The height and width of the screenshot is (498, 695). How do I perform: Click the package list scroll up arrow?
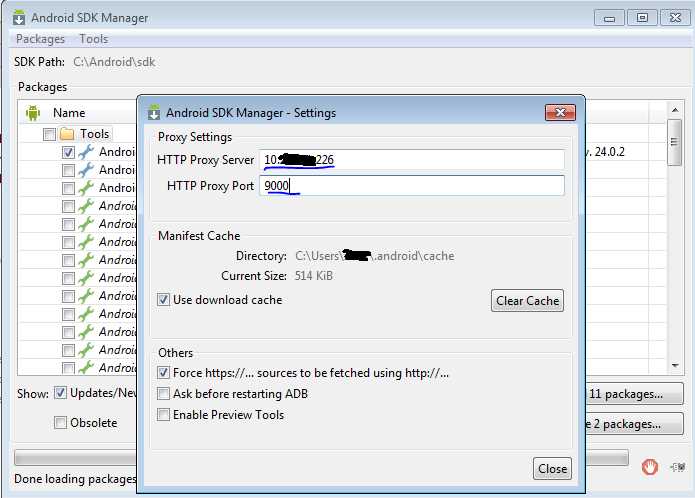[x=675, y=110]
